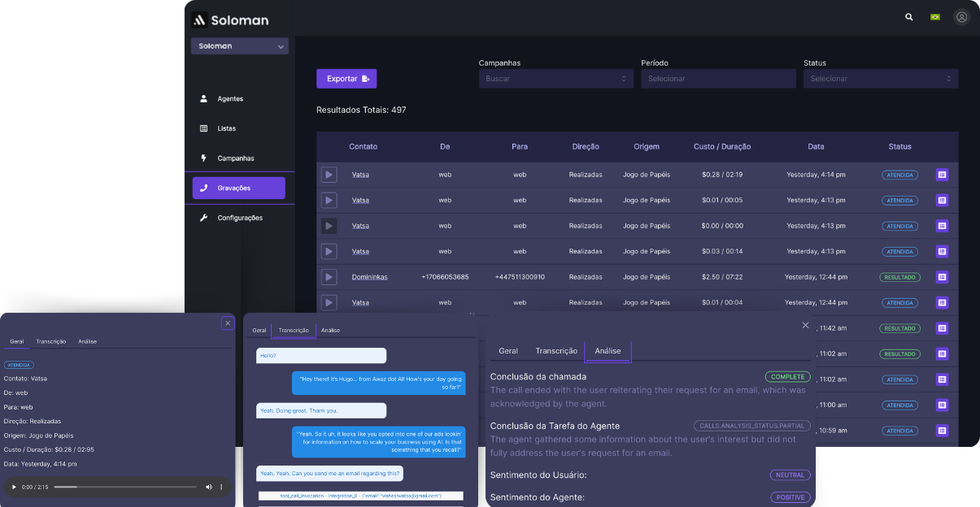Go to Agentes in the sidebar

(x=230, y=99)
